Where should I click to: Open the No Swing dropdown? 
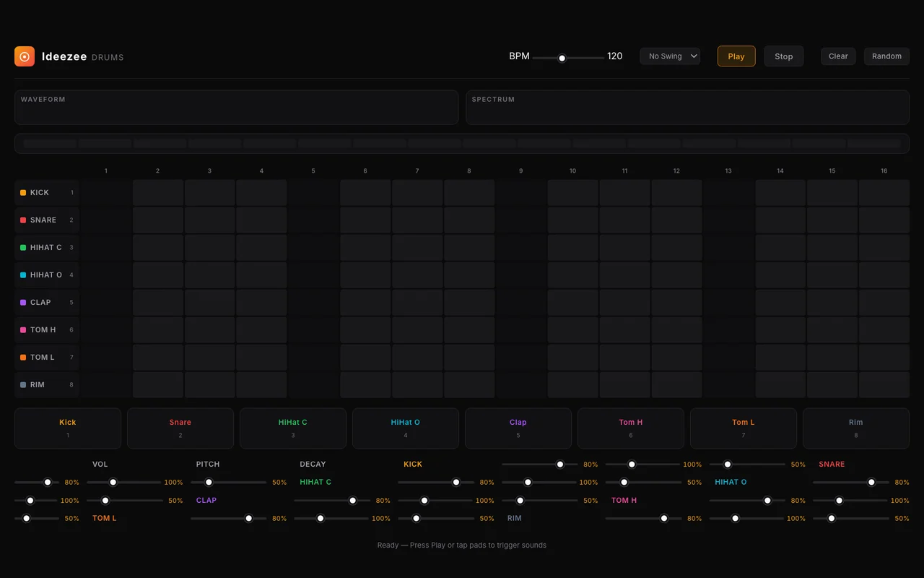(x=670, y=56)
